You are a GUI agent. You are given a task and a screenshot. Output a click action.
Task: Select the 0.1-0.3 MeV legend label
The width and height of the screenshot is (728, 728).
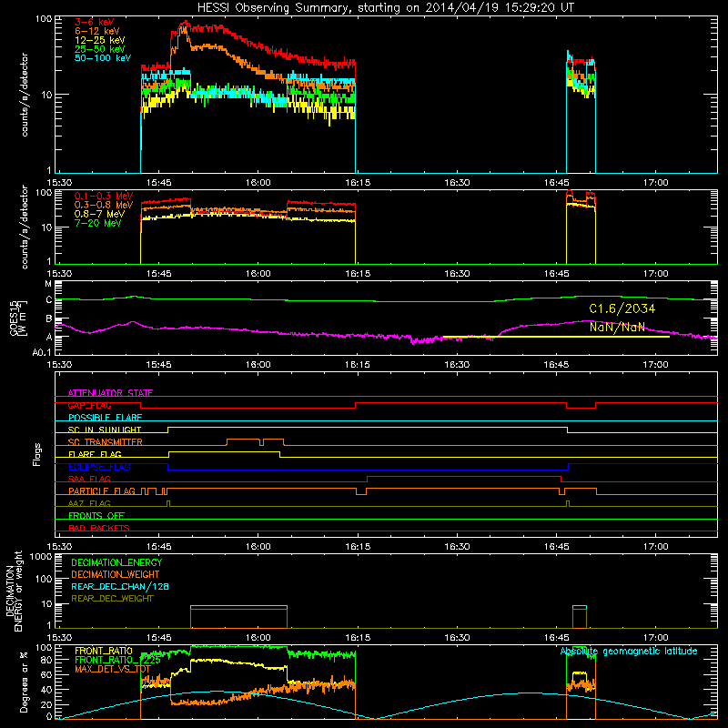(x=104, y=196)
